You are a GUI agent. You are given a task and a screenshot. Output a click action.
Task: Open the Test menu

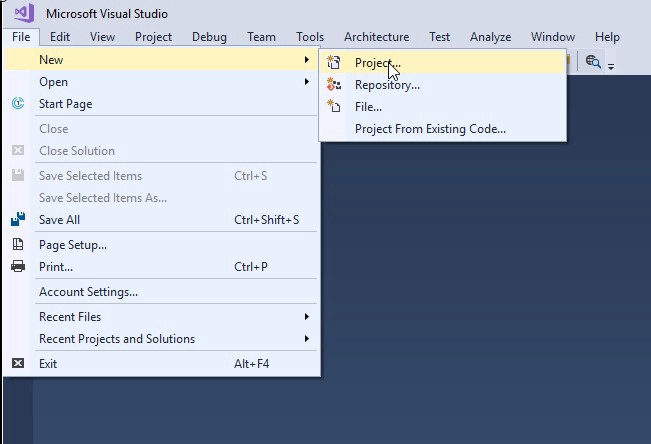439,37
